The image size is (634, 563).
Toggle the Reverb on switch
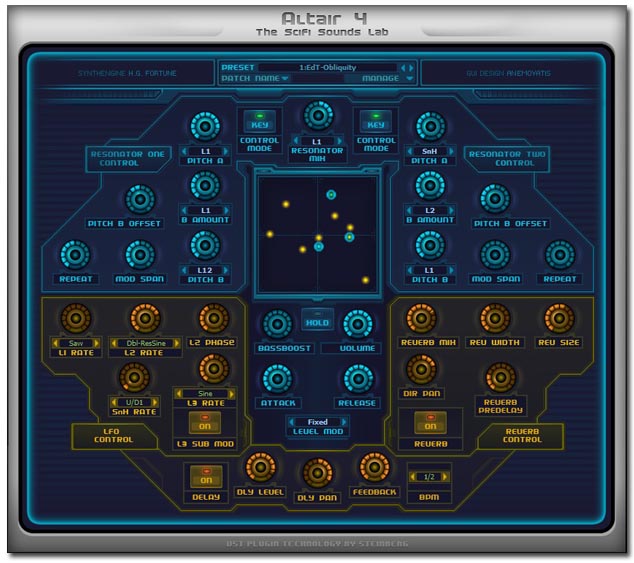[431, 423]
